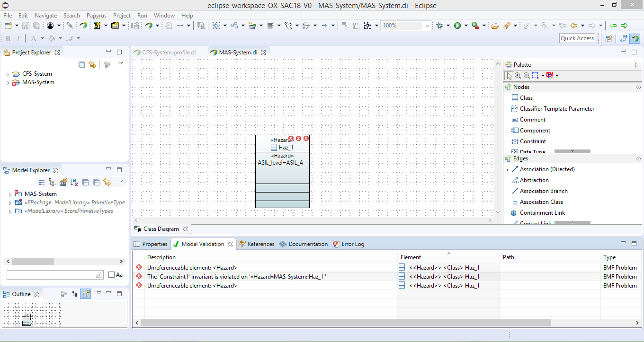The image size is (644, 342).
Task: Select the arrow Select tool in Palette
Action: pyautogui.click(x=509, y=76)
